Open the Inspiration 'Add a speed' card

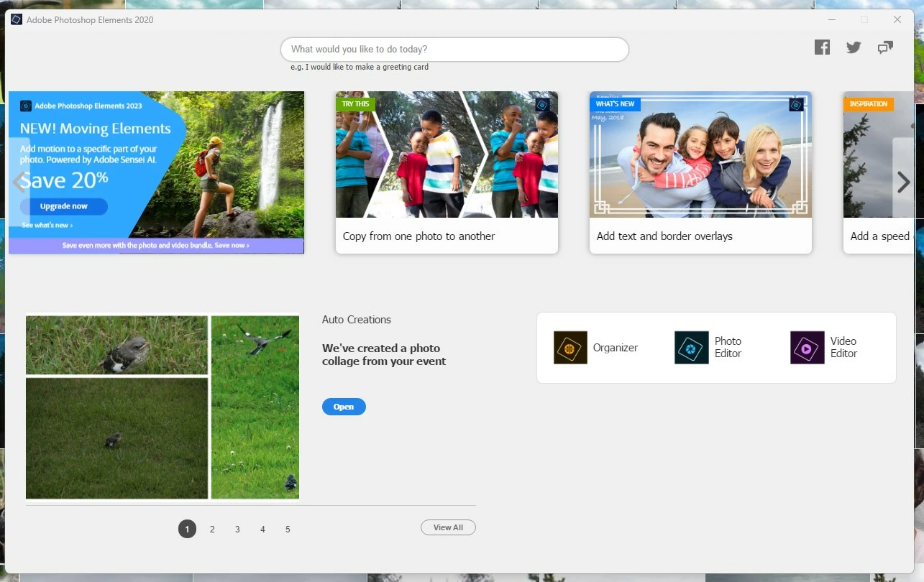(x=879, y=172)
